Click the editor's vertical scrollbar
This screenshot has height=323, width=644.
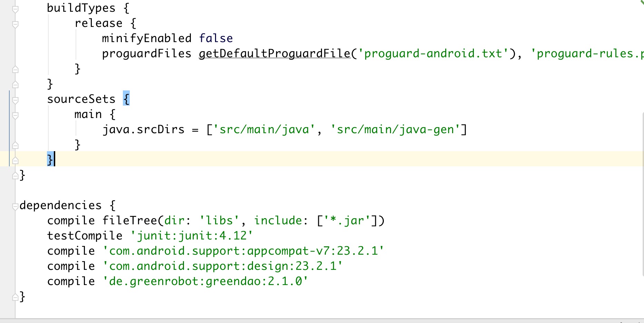click(642, 193)
